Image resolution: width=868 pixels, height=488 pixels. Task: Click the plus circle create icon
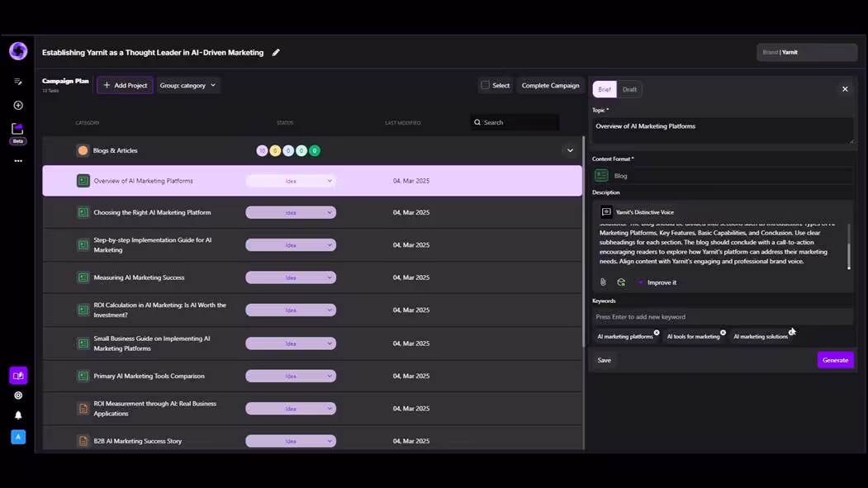click(x=18, y=105)
